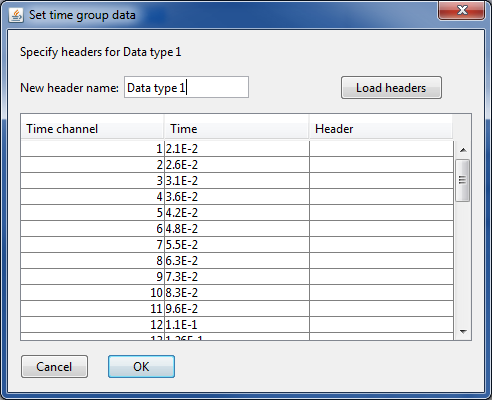Close the Set time group data dialog
Screen dimensions: 492x400
coord(461,10)
